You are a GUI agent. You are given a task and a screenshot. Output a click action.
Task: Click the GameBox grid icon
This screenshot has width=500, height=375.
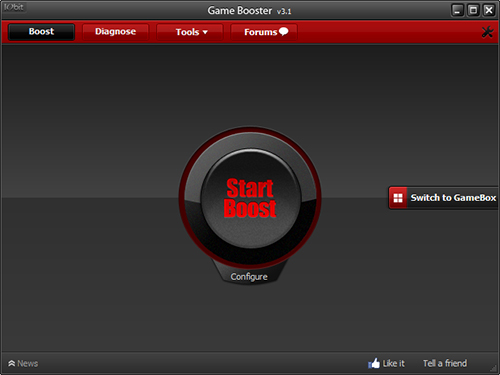click(x=398, y=198)
